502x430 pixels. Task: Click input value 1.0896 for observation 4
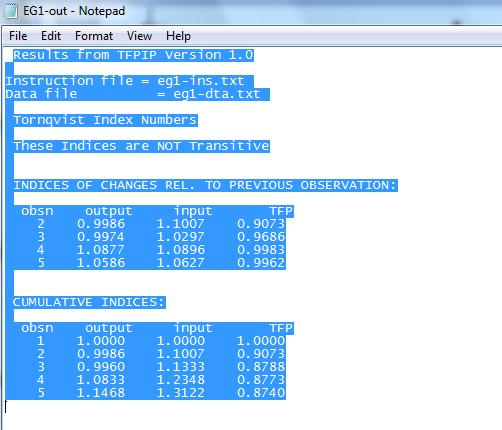pyautogui.click(x=181, y=250)
